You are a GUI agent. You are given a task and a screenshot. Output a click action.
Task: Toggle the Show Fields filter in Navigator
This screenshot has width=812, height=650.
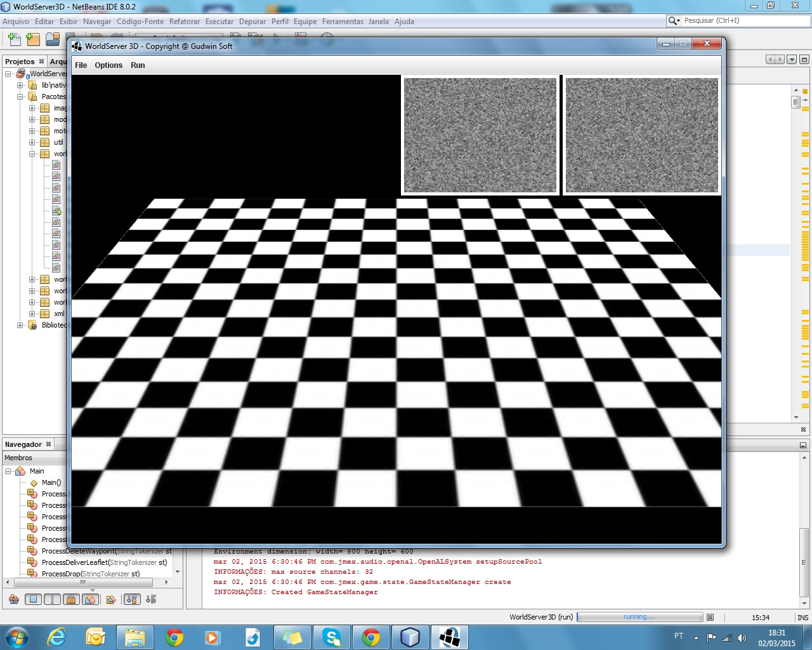34,599
